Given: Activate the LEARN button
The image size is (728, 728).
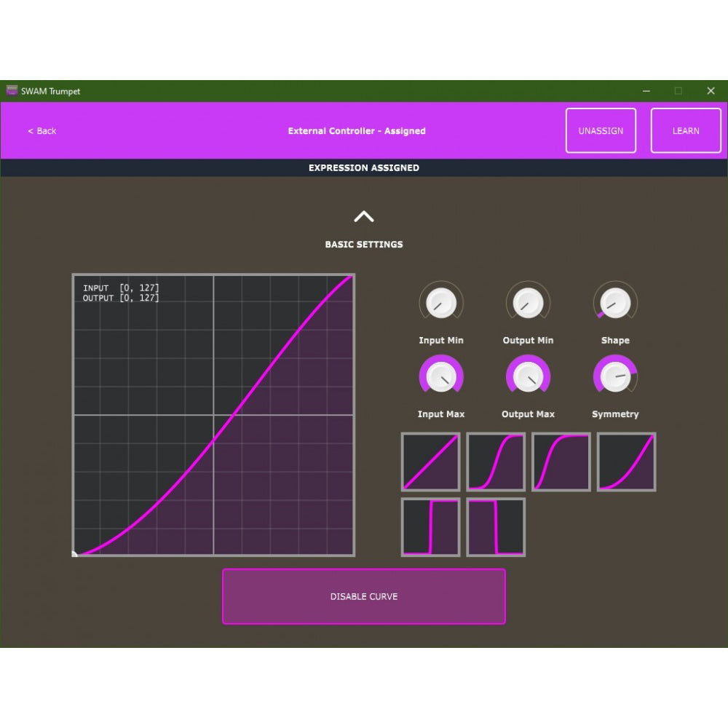Looking at the screenshot, I should (x=685, y=131).
